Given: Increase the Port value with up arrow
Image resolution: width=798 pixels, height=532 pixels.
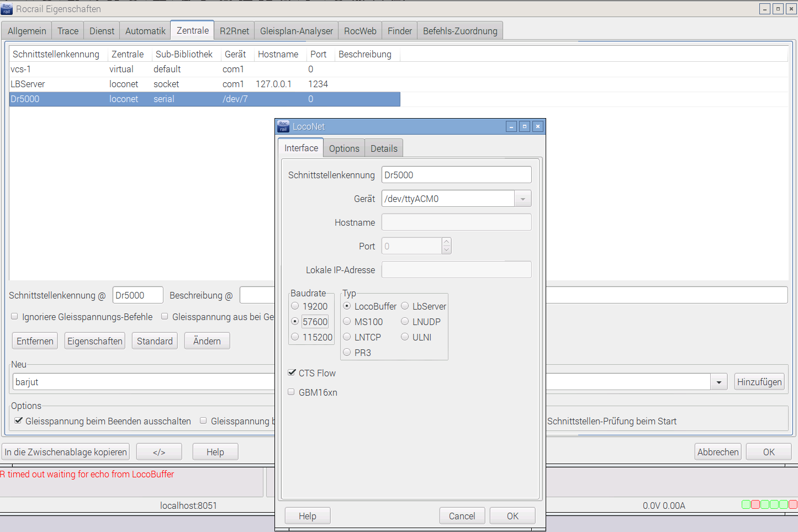Looking at the screenshot, I should (x=447, y=242).
